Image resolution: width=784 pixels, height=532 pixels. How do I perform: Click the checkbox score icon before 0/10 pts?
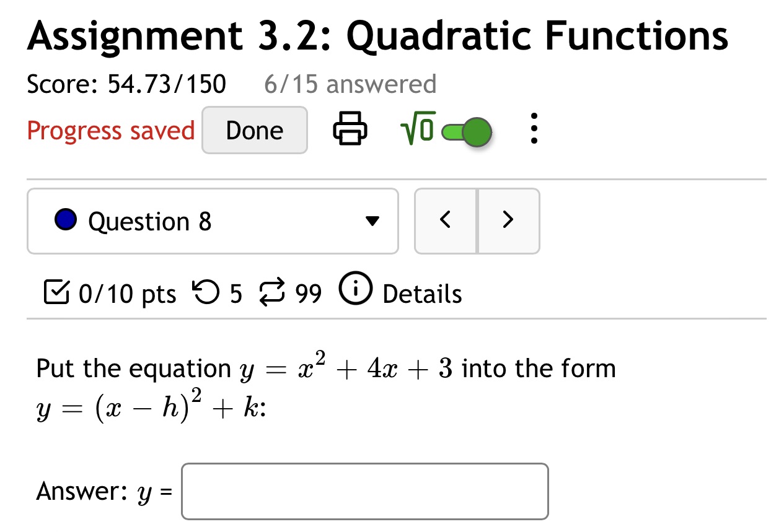(56, 292)
